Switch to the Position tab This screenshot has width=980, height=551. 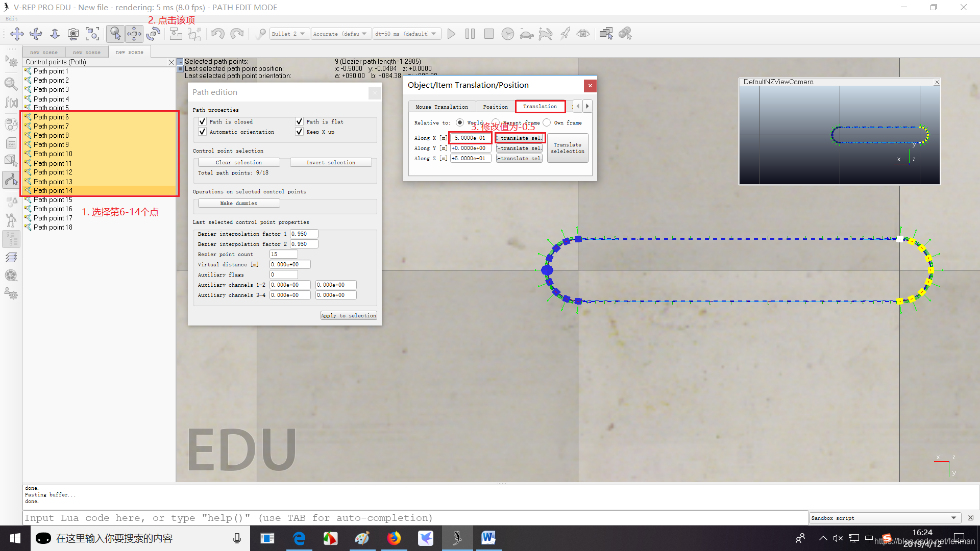(x=495, y=107)
